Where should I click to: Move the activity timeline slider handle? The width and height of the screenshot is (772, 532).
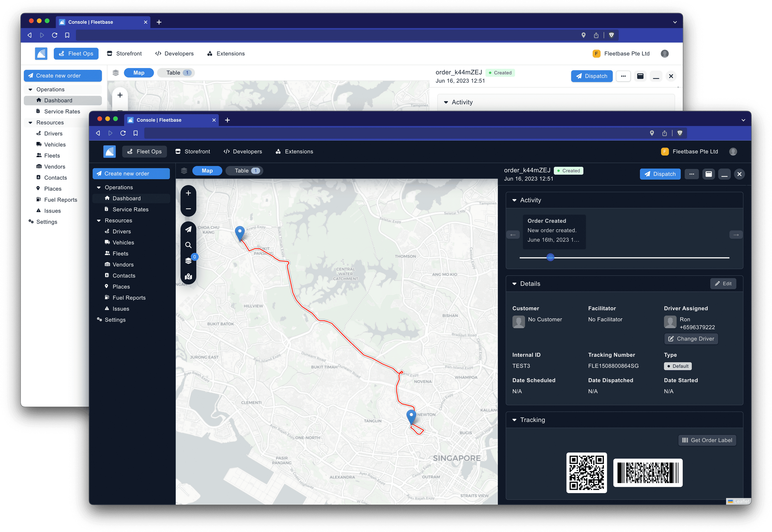[x=550, y=257]
